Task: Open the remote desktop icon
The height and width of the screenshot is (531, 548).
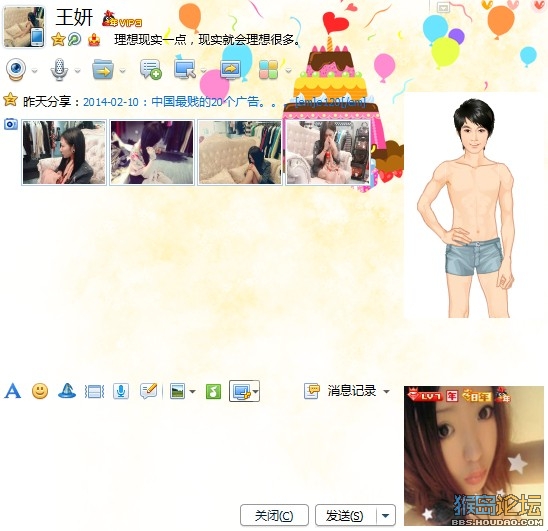Action: point(185,69)
